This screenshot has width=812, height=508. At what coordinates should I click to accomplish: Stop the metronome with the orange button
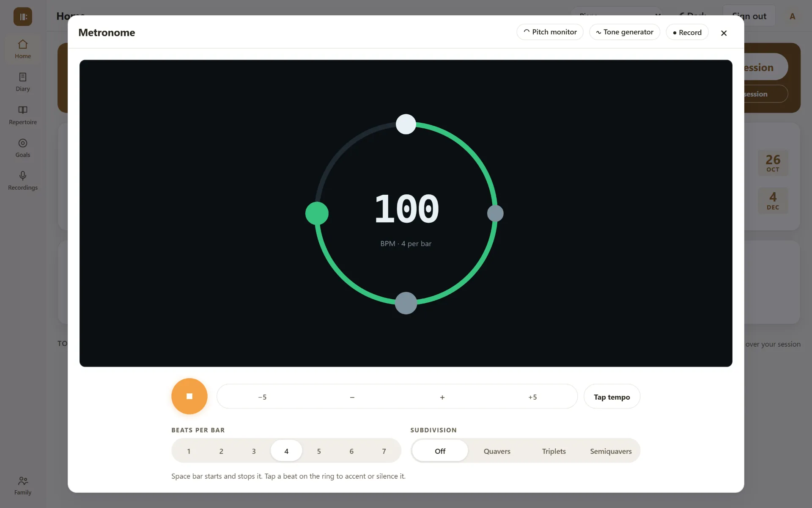[189, 396]
